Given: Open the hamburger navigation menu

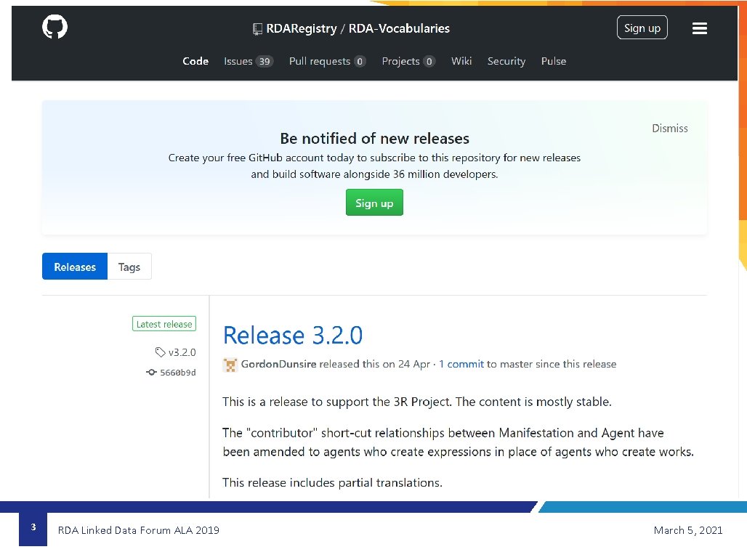Looking at the screenshot, I should pyautogui.click(x=699, y=28).
